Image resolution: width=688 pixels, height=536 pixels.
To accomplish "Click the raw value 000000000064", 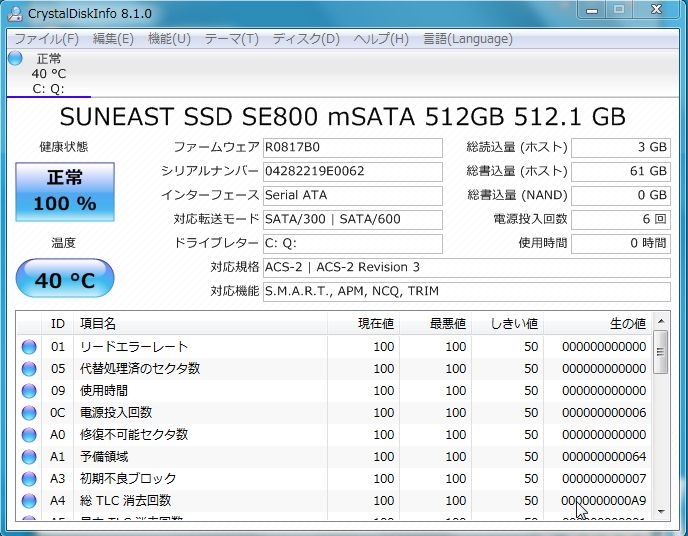I will click(604, 457).
